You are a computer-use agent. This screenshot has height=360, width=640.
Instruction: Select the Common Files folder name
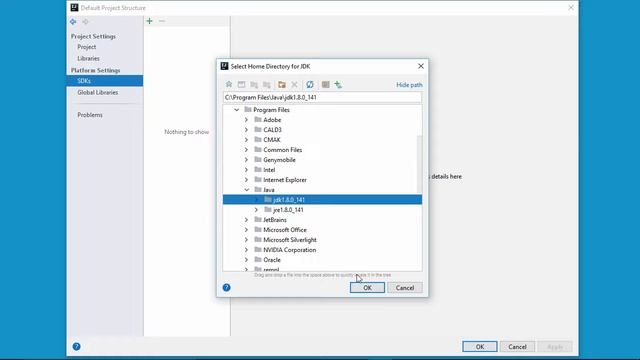click(282, 150)
